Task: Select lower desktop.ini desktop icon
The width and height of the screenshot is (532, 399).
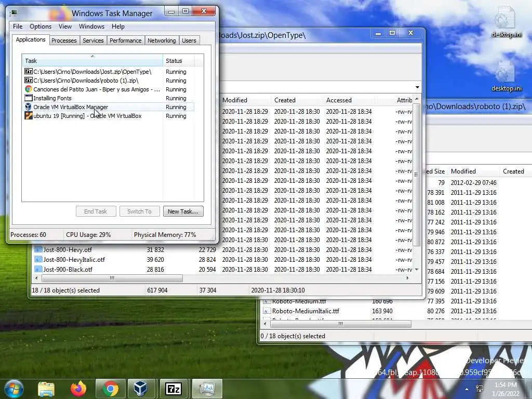Action: [506, 76]
